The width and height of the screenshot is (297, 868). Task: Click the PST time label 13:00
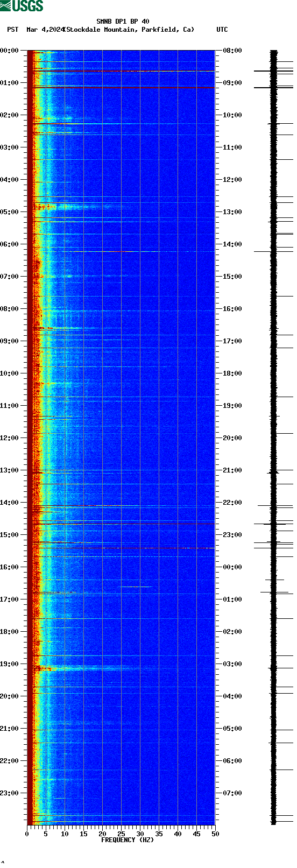(x=9, y=470)
